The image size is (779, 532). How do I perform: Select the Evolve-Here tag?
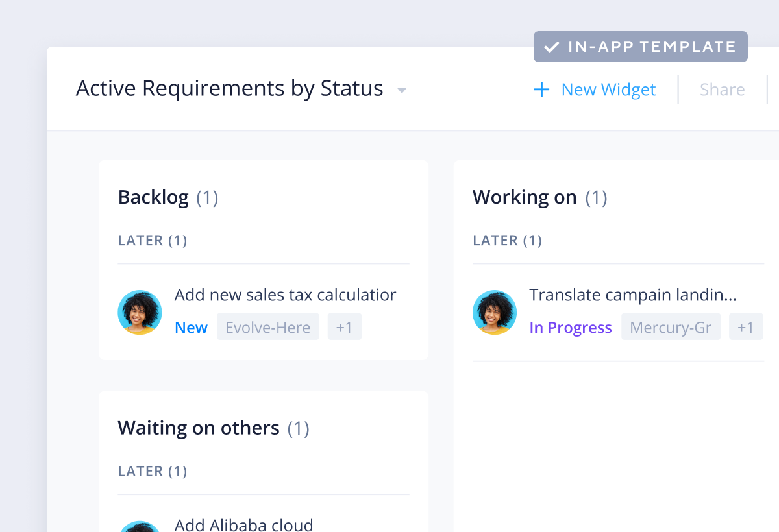(x=268, y=327)
